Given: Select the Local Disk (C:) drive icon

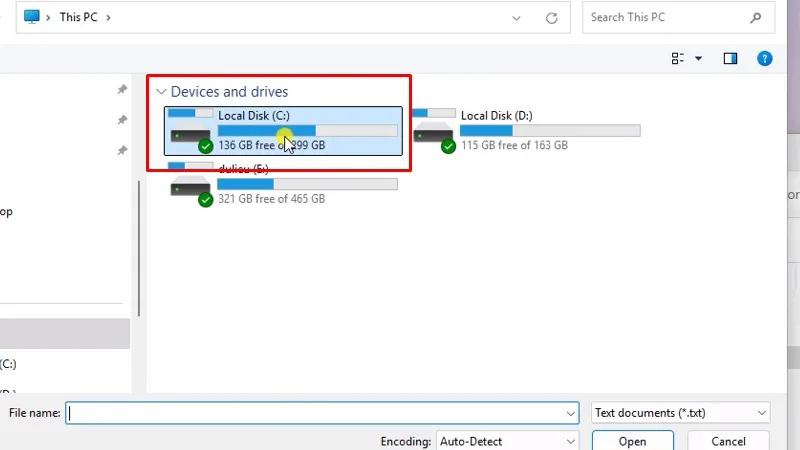Looking at the screenshot, I should click(190, 130).
